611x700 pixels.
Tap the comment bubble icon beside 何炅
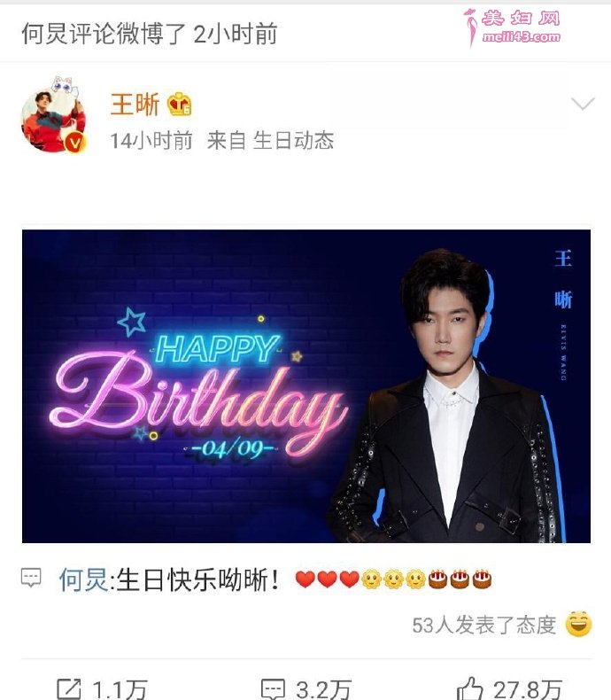point(31,578)
